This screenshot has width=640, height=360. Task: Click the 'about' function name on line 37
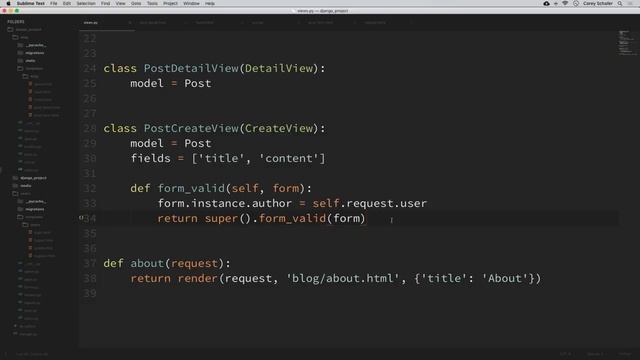click(x=147, y=264)
